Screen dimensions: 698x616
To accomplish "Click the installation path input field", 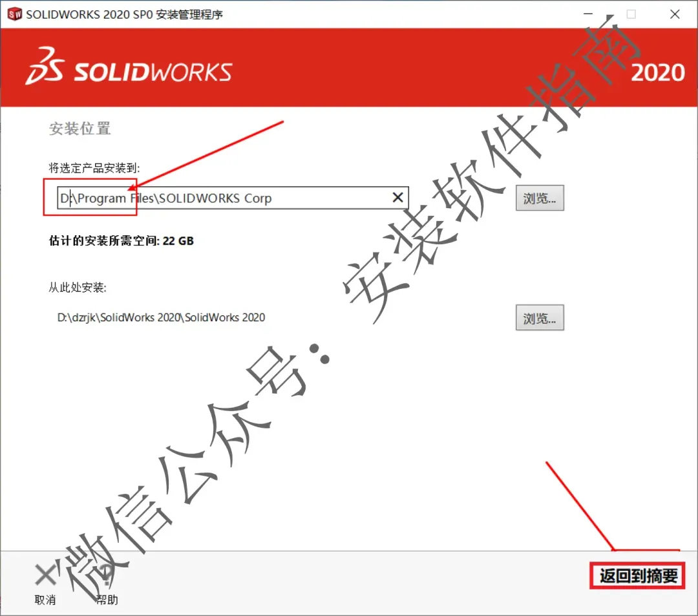I will point(233,198).
